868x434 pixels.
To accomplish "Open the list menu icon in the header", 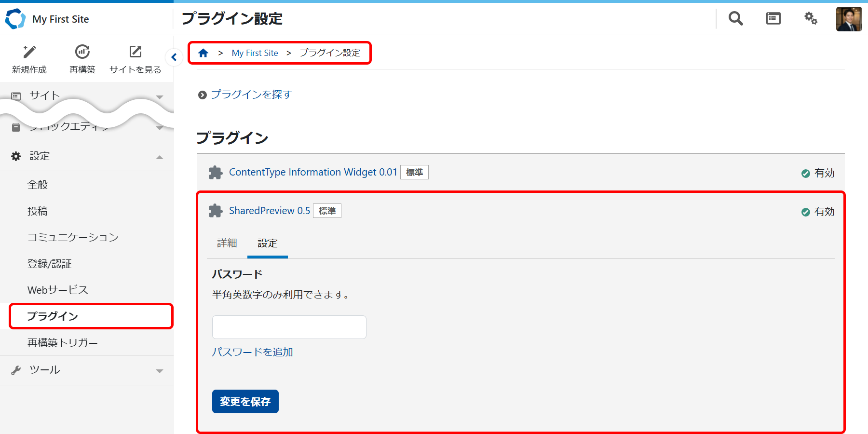I will (x=773, y=18).
